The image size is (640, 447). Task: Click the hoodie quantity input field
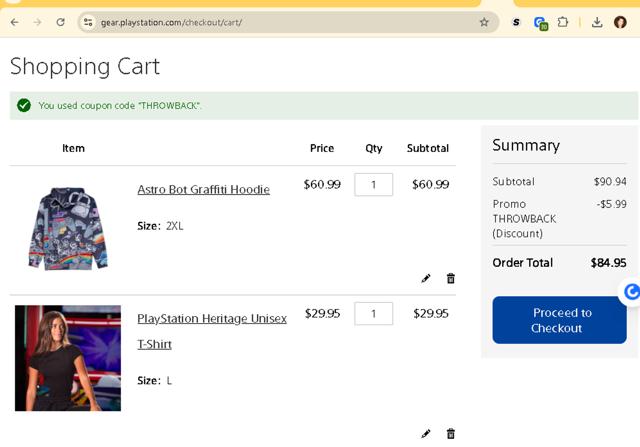pyautogui.click(x=373, y=184)
